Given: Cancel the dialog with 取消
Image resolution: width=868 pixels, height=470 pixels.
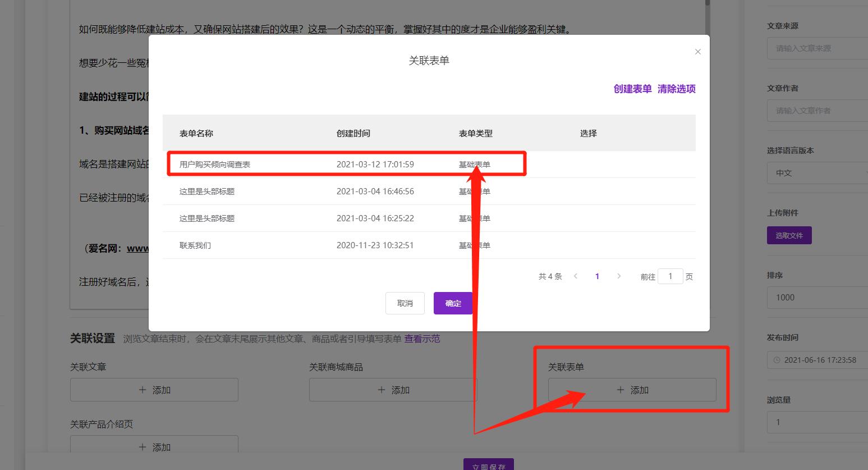Looking at the screenshot, I should 405,303.
